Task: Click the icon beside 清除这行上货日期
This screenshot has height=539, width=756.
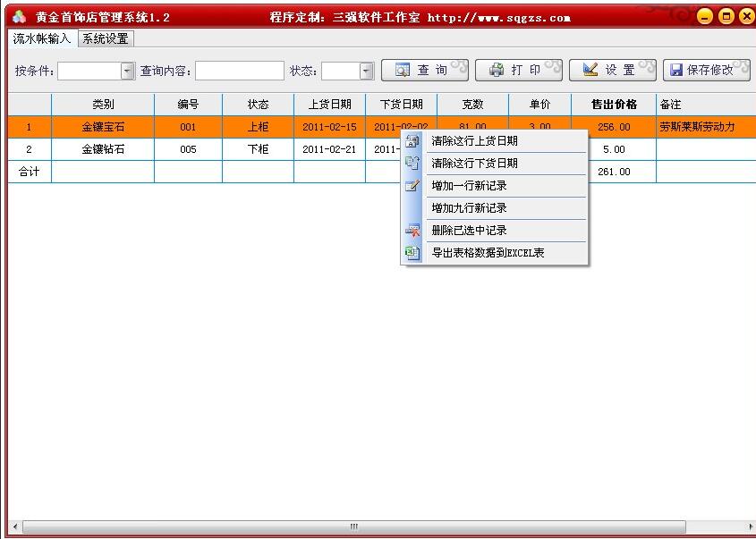Action: [413, 141]
